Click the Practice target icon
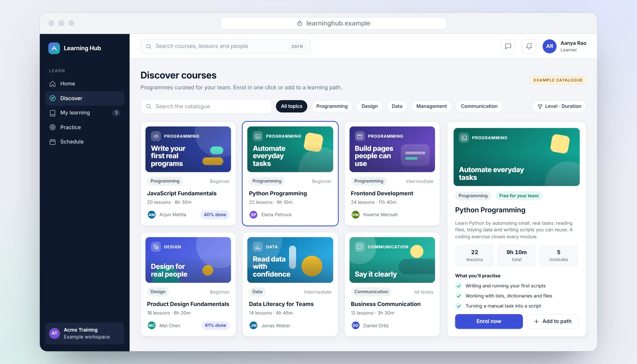 53,127
